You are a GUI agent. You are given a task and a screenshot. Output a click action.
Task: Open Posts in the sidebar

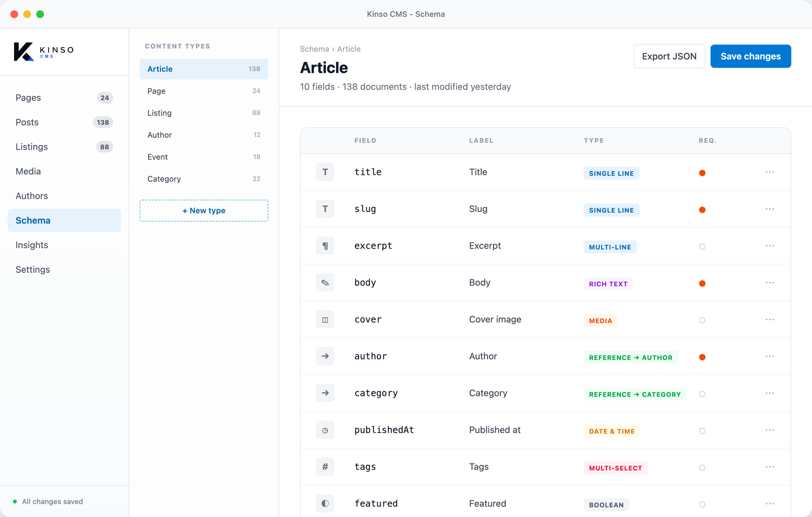point(64,122)
